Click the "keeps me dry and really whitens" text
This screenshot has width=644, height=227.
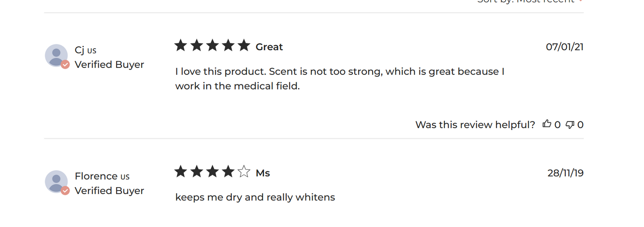coord(255,197)
